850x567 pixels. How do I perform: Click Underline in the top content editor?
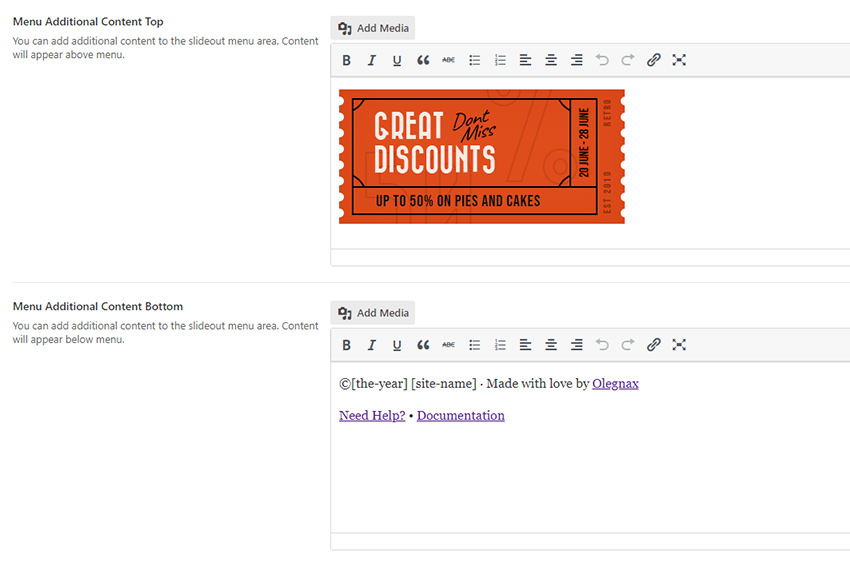coord(397,60)
